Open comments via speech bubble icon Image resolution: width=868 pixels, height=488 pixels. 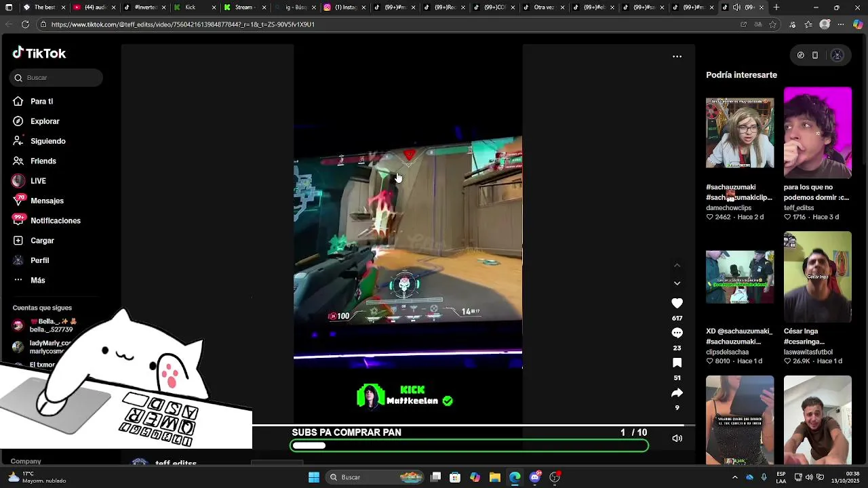coord(677,333)
